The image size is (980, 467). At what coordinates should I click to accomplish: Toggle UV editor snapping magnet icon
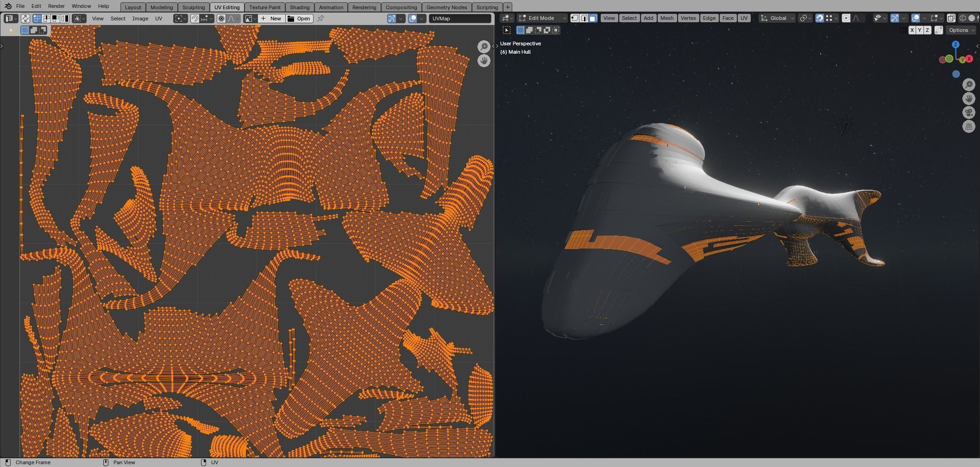tap(195, 19)
